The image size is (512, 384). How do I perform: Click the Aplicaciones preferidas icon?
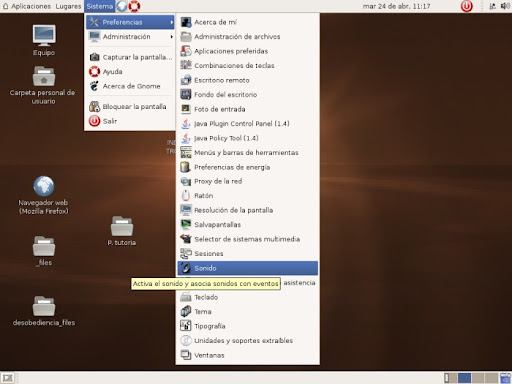click(x=186, y=51)
